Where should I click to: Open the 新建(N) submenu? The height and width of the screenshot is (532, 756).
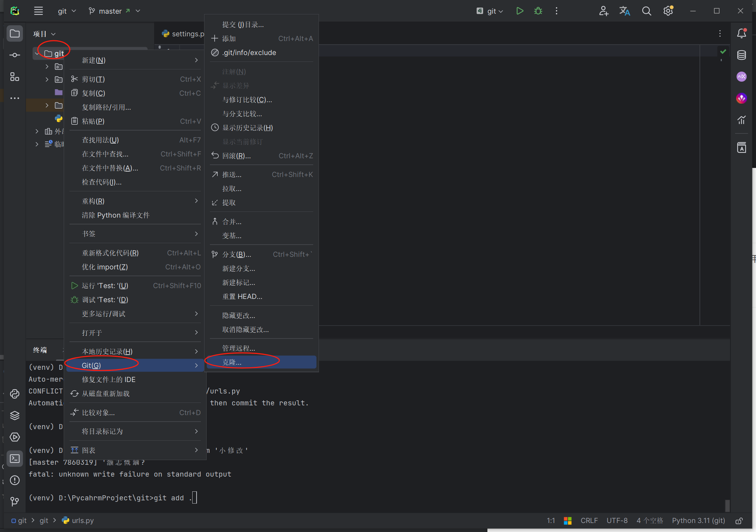click(135, 60)
